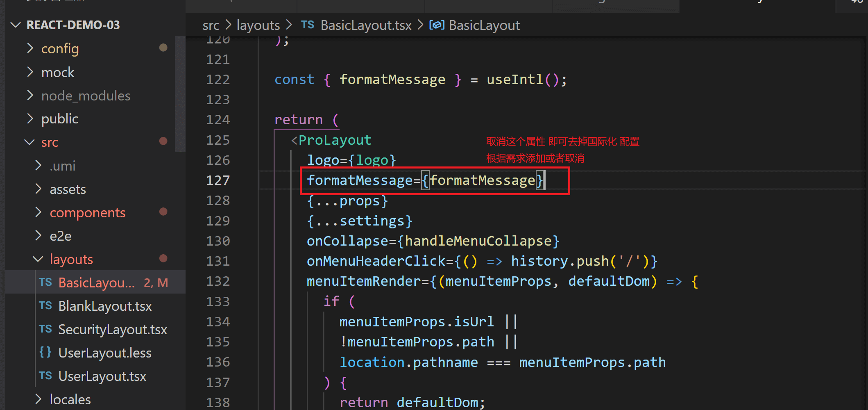
Task: Expand the e2e folder chevron
Action: click(x=39, y=236)
